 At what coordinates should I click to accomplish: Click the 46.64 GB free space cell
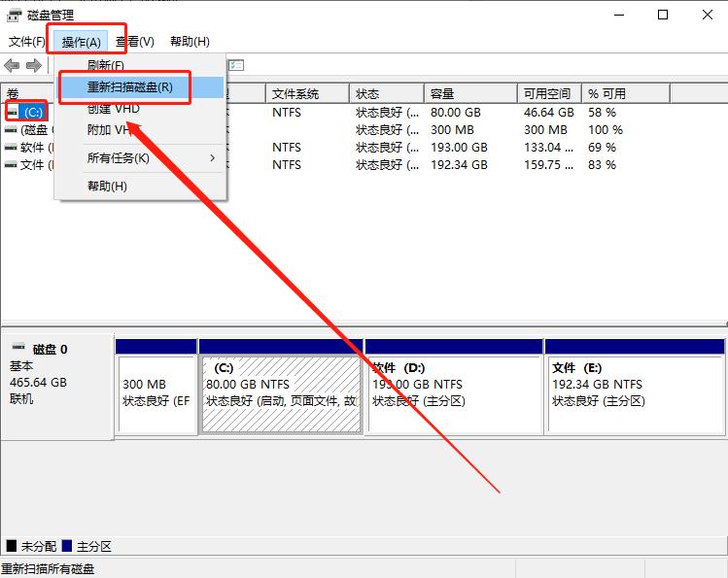(549, 113)
